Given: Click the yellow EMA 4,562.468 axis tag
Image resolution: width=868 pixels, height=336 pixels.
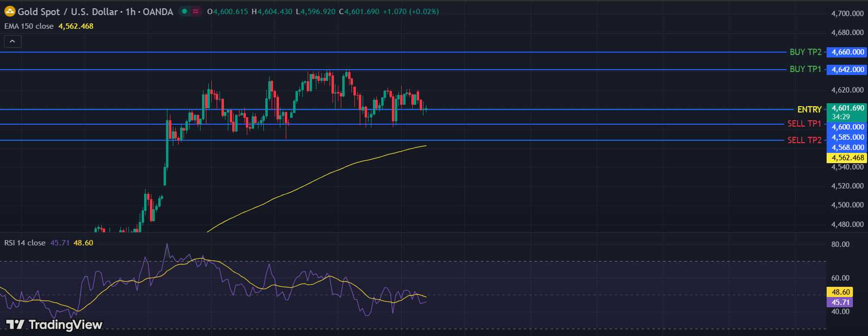Looking at the screenshot, I should (x=847, y=158).
